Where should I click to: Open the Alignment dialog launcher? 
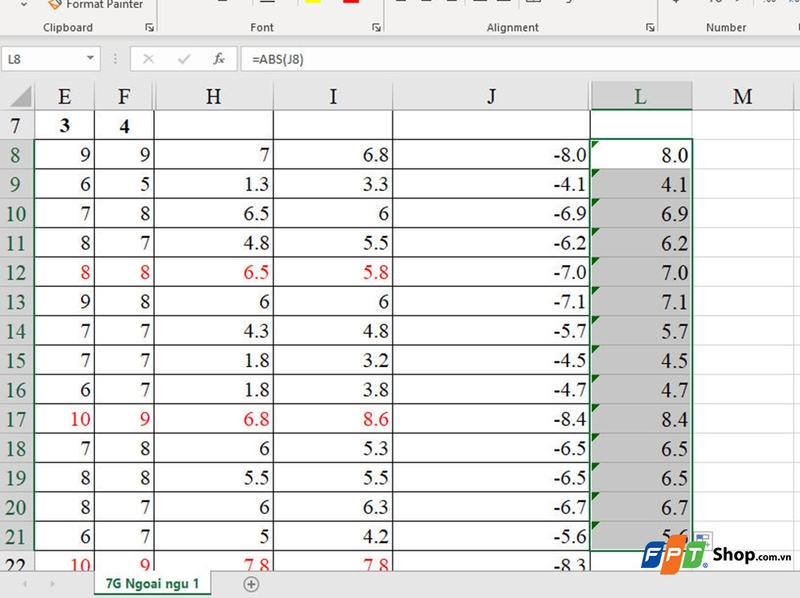tap(651, 27)
